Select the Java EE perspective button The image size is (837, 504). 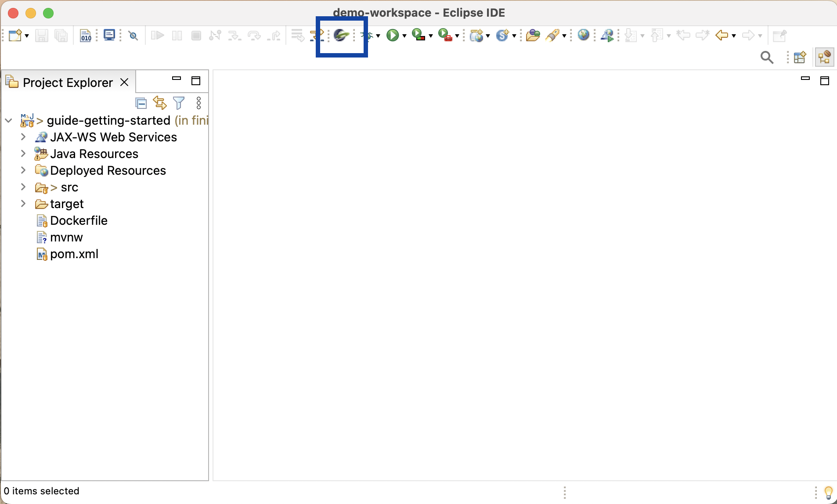(824, 57)
